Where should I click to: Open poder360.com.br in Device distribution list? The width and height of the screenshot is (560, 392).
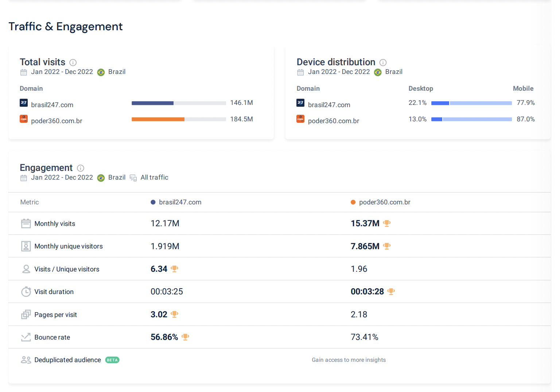(333, 121)
